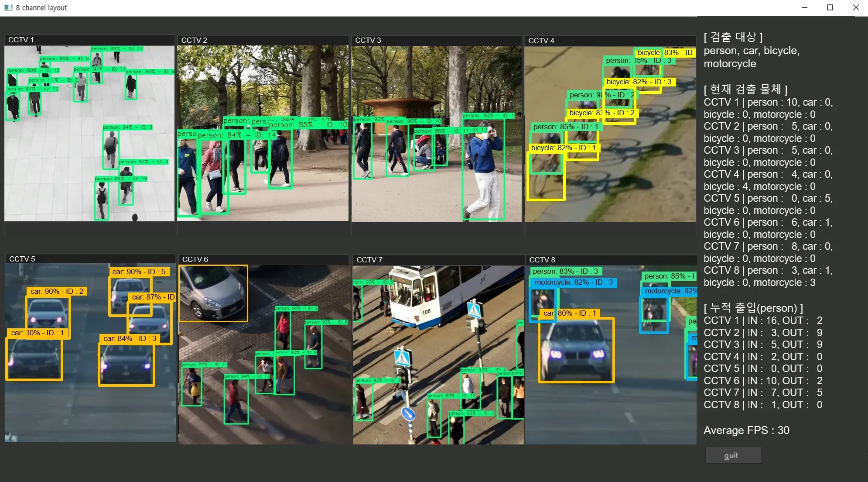Click the 'car: 90% - ID : 5' label
The height and width of the screenshot is (482, 868).
[x=139, y=272]
